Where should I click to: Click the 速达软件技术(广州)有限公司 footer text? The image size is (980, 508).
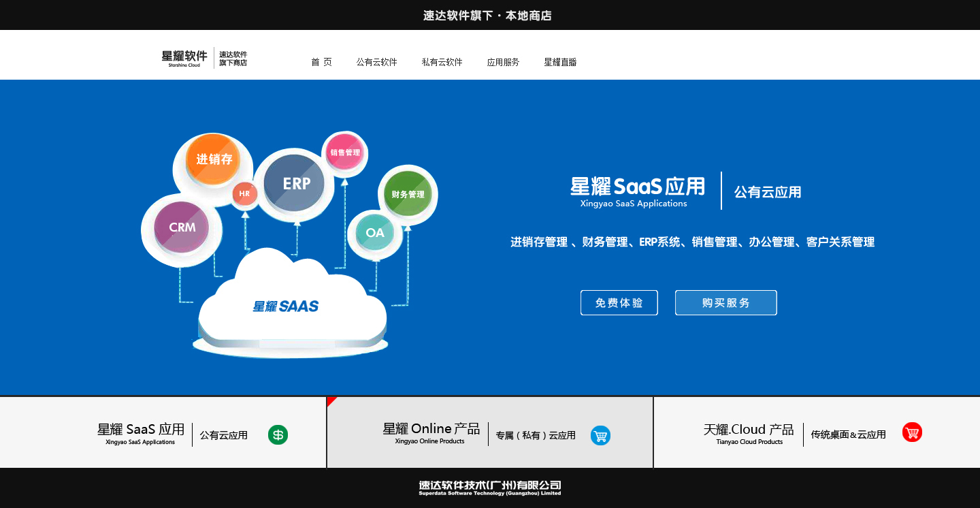[x=490, y=486]
